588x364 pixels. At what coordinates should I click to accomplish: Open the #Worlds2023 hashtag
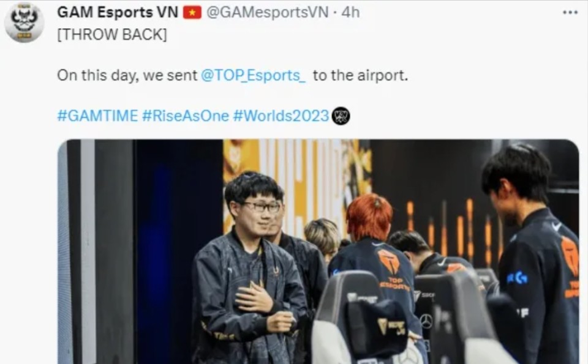[281, 116]
